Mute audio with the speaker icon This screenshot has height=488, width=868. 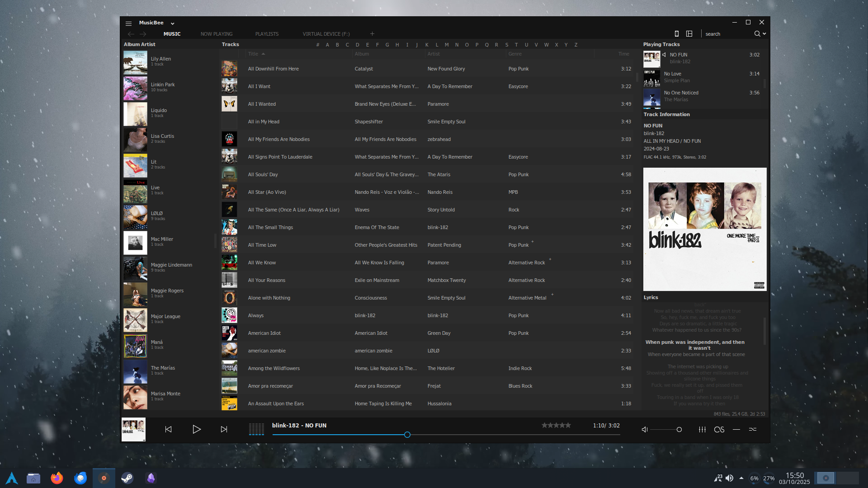point(645,430)
